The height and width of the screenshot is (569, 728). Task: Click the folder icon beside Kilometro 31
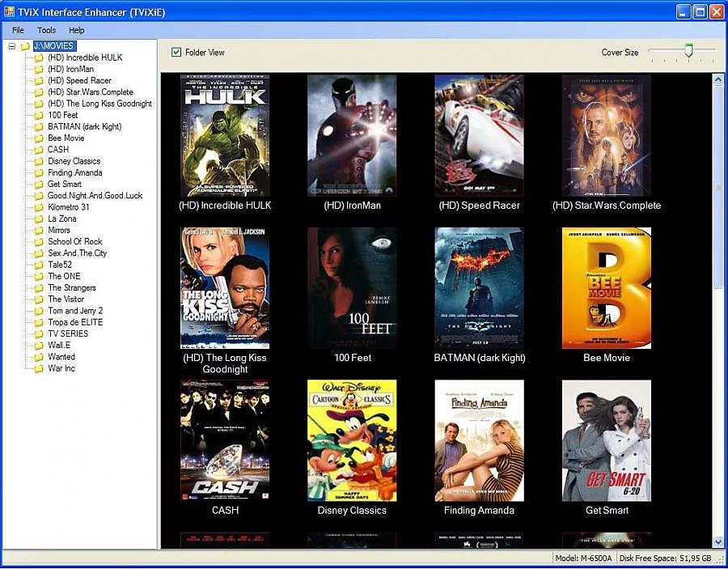point(39,207)
